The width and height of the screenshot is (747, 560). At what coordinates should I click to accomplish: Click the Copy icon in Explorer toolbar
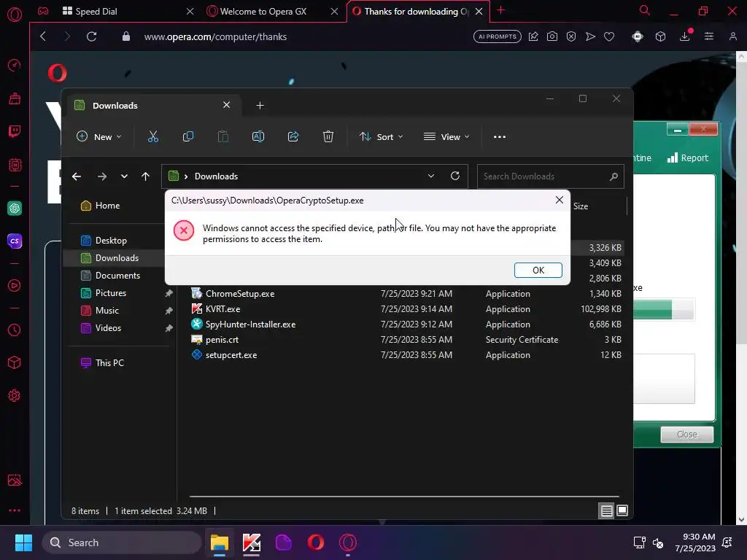(x=188, y=136)
